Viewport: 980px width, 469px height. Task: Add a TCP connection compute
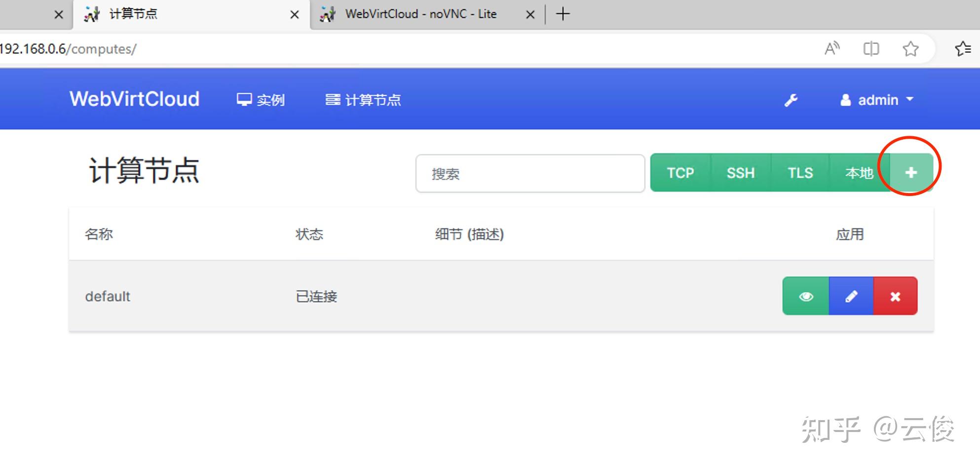point(680,173)
